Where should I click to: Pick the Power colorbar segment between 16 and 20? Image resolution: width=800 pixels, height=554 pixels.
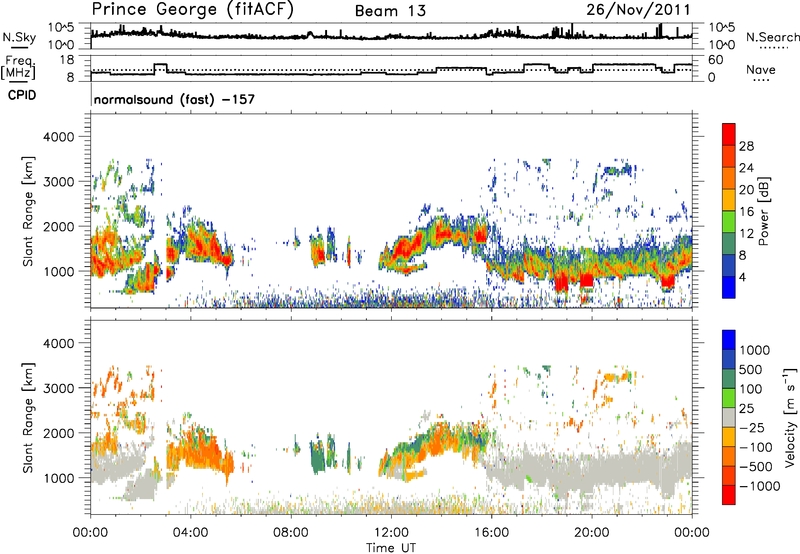(x=729, y=200)
